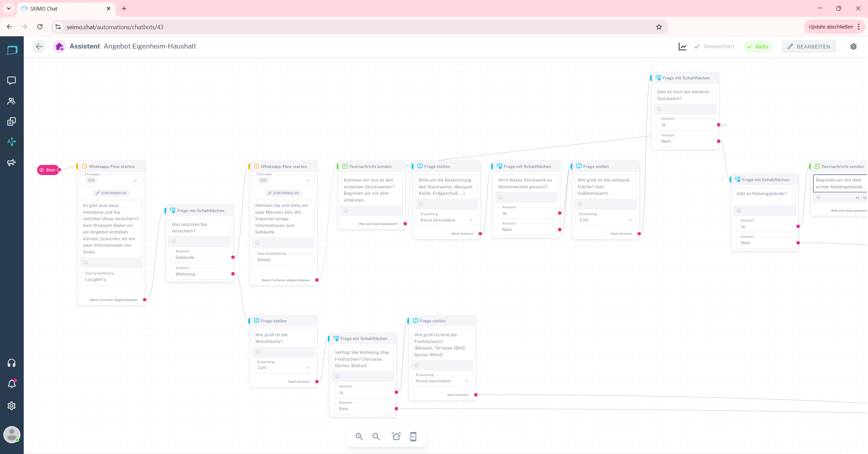
Task: Open the statistics chart icon in header
Action: click(x=683, y=46)
